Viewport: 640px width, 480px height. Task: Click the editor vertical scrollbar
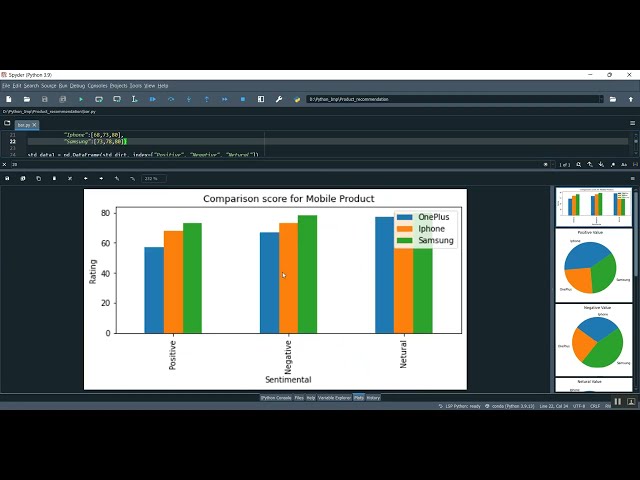[x=636, y=143]
